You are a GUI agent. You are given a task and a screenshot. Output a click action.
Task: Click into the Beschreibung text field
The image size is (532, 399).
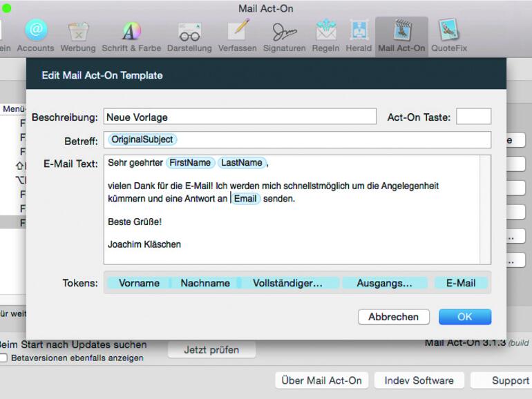pos(240,117)
